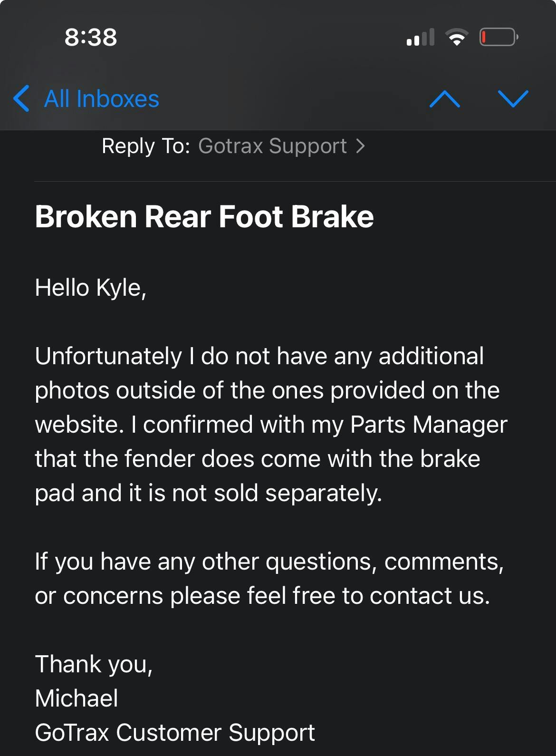Tap the Hello Kyle greeting line
Screen dimensions: 556x756
coord(91,288)
